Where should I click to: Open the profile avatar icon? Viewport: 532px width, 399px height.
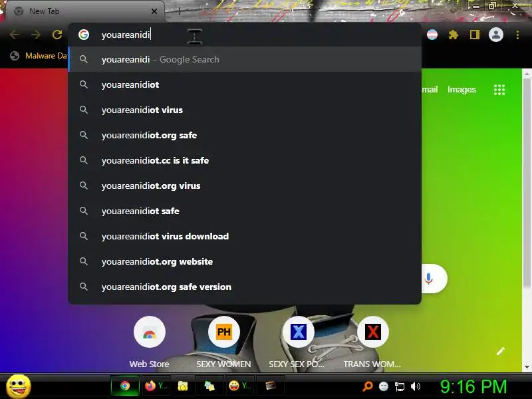pyautogui.click(x=495, y=35)
